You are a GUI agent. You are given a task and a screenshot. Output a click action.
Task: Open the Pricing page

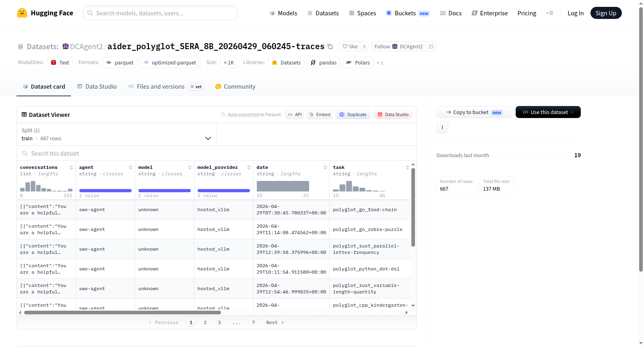527,13
